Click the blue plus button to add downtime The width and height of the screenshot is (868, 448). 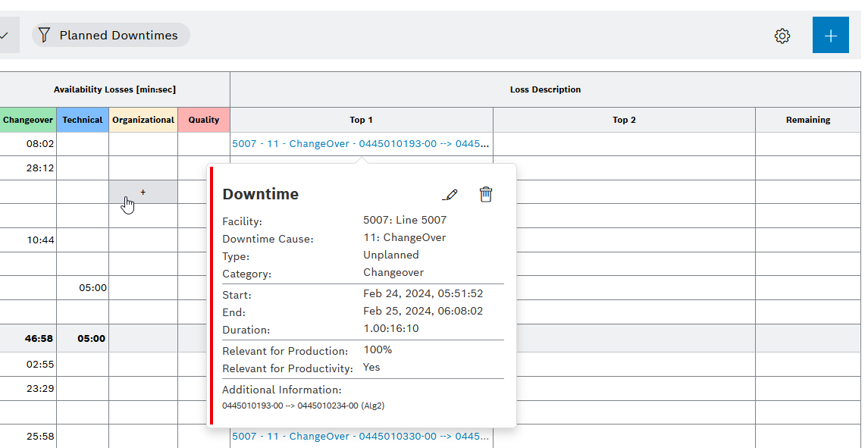[x=830, y=35]
